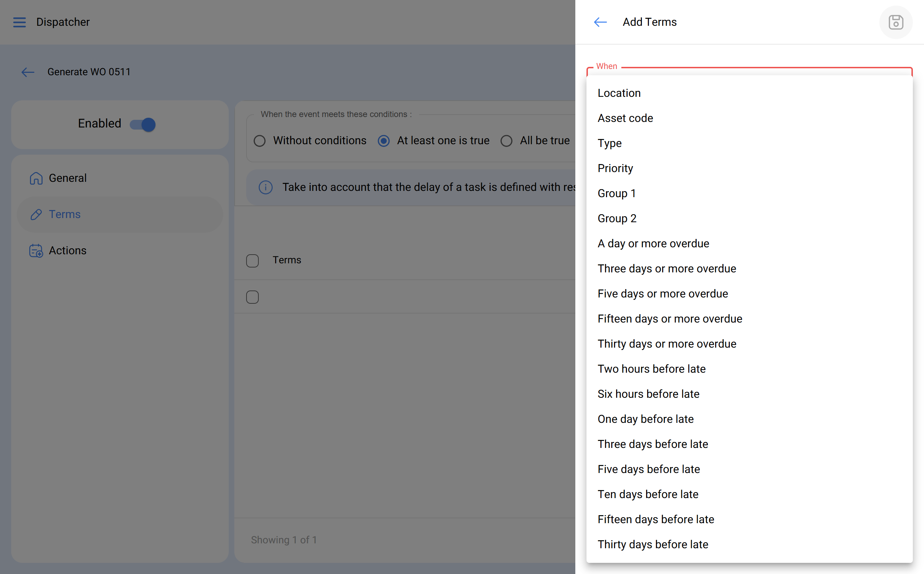Screen dimensions: 924x574
Task: Tick the checkbox in the first terms row
Action: [x=252, y=297]
